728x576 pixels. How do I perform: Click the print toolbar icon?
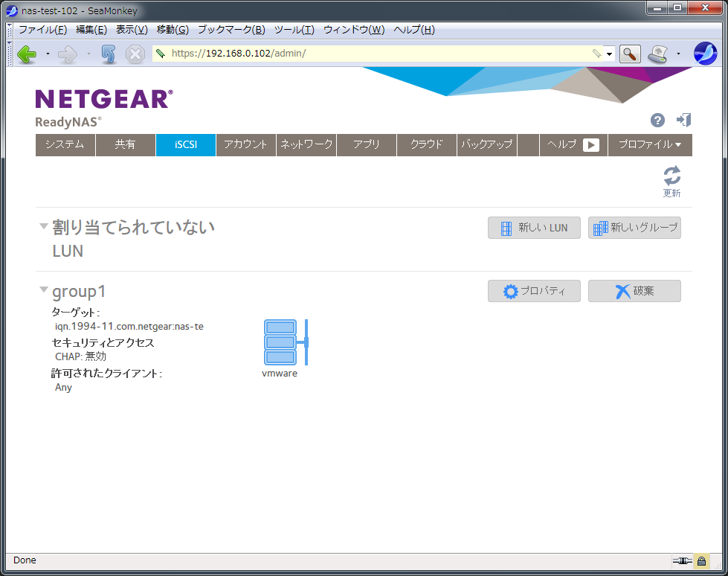[658, 54]
